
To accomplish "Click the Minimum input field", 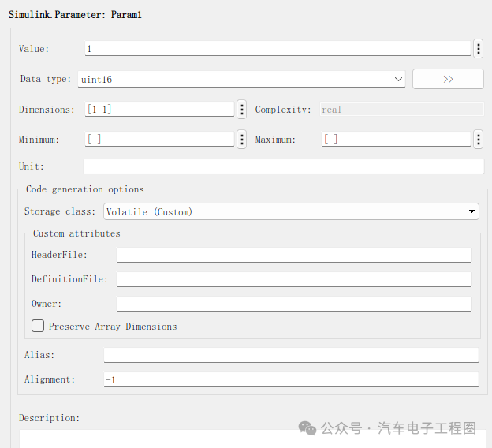I will pyautogui.click(x=160, y=139).
